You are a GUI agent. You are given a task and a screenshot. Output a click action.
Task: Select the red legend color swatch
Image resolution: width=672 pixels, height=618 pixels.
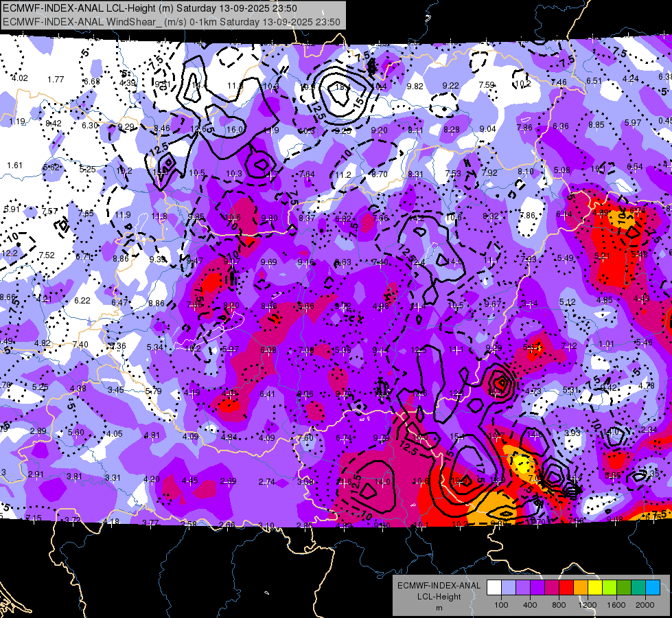point(566,588)
